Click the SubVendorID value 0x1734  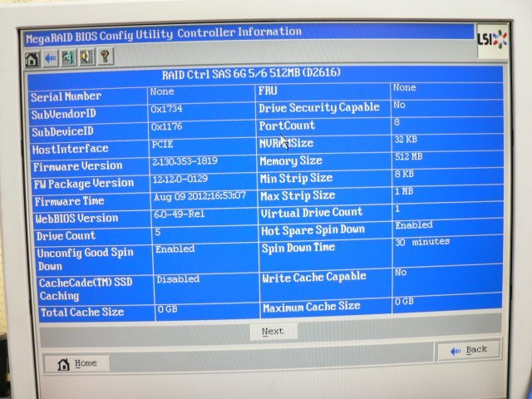pos(166,109)
